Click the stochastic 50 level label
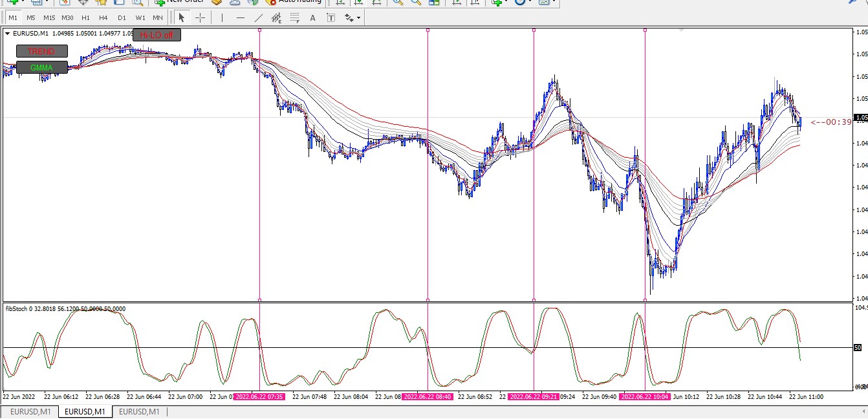868x419 pixels. pyautogui.click(x=858, y=348)
